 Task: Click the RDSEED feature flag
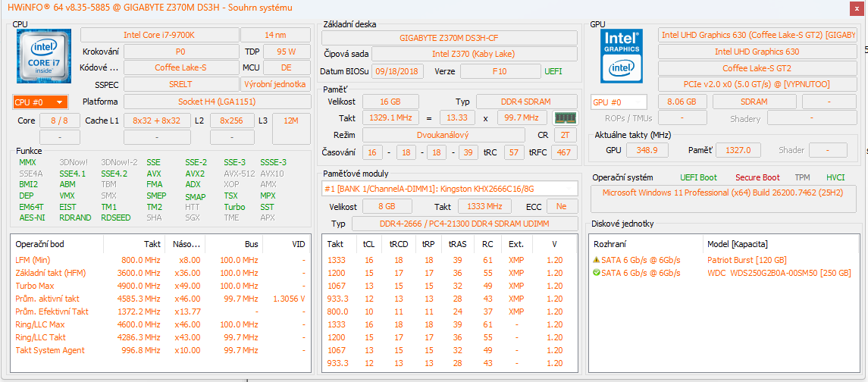116,218
